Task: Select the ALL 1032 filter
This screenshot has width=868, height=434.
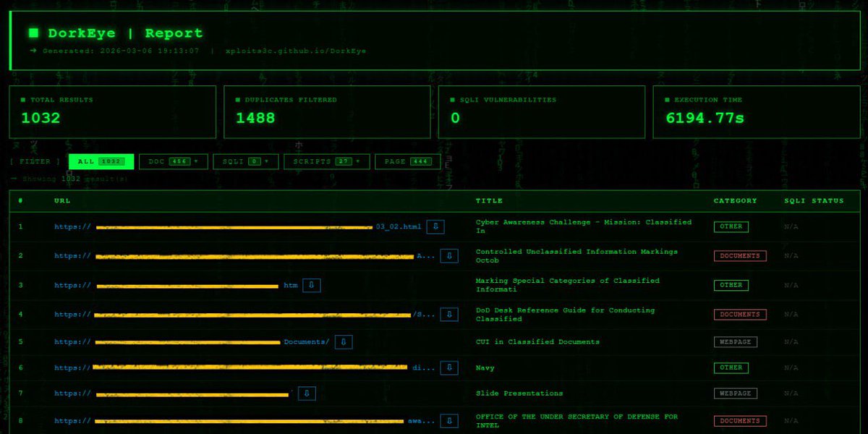Action: tap(101, 161)
